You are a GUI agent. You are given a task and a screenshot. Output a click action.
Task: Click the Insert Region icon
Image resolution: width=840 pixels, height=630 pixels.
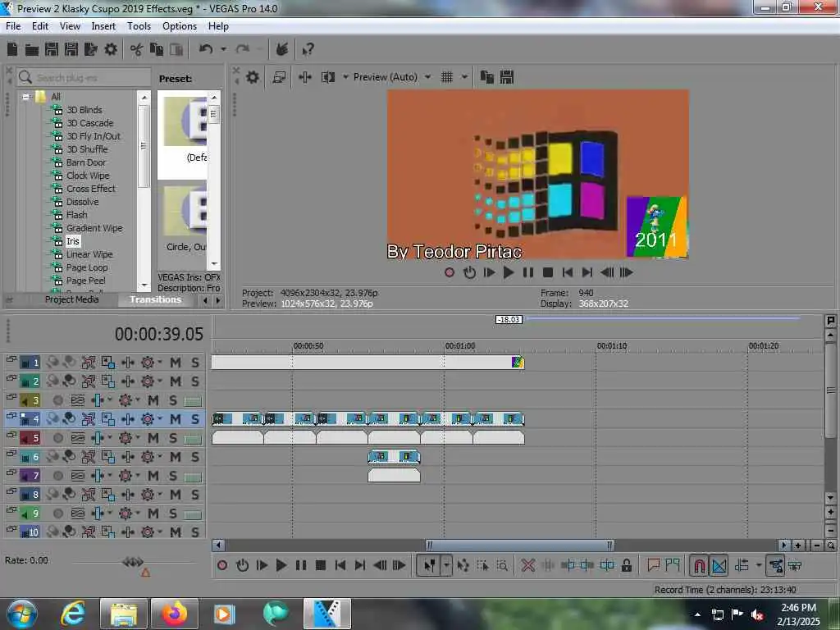tap(673, 565)
